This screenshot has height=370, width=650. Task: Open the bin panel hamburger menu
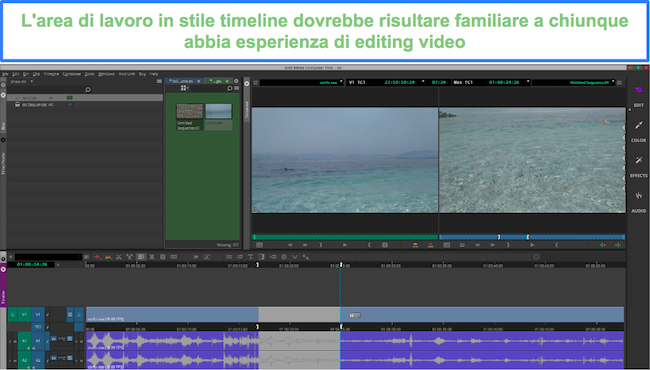pos(237,88)
